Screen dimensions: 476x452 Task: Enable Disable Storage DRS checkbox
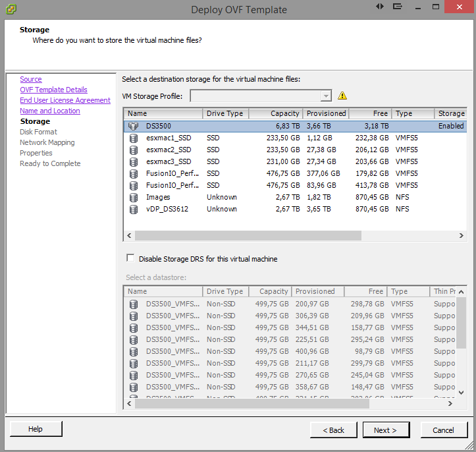tap(130, 258)
